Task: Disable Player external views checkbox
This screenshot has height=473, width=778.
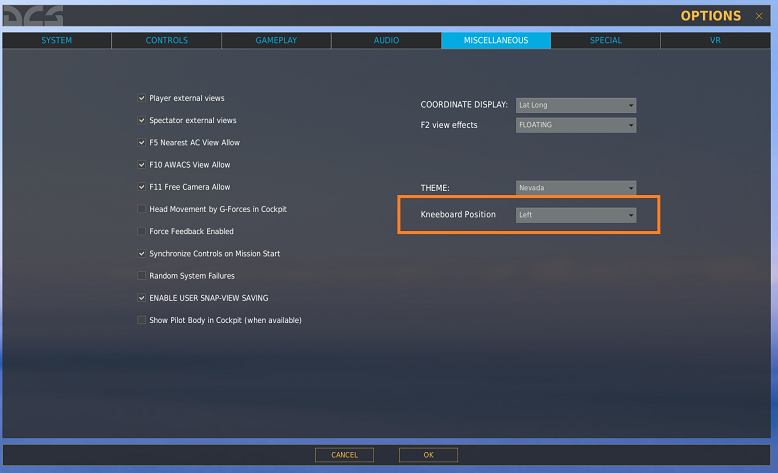Action: point(142,99)
